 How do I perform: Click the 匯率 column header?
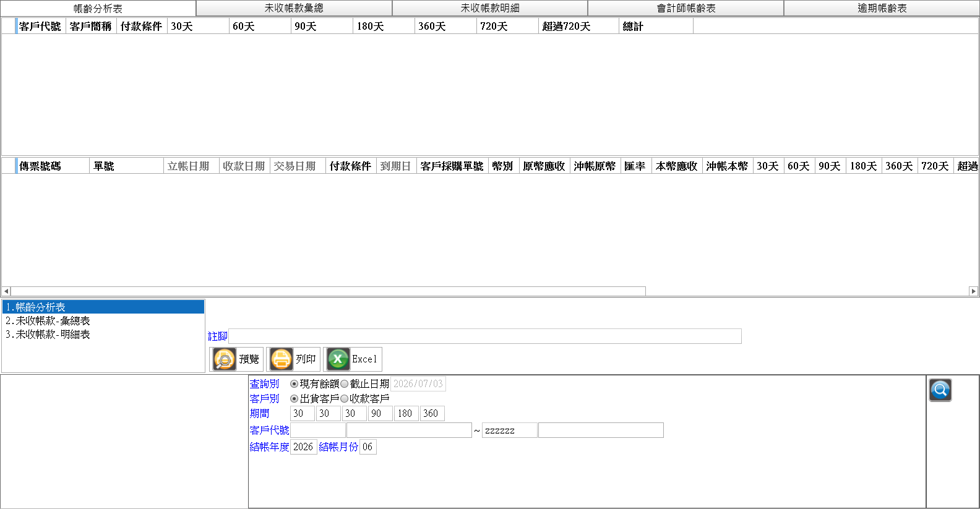635,166
